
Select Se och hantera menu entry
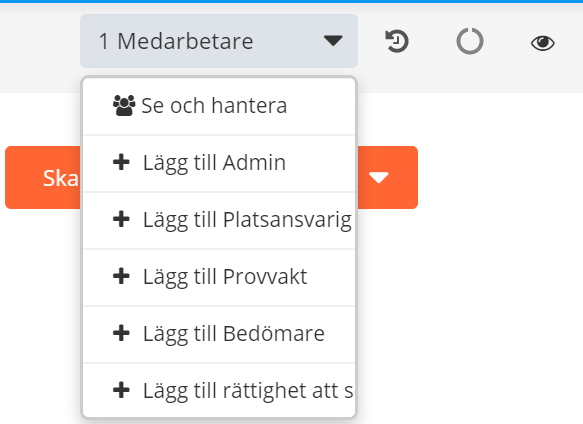219,106
